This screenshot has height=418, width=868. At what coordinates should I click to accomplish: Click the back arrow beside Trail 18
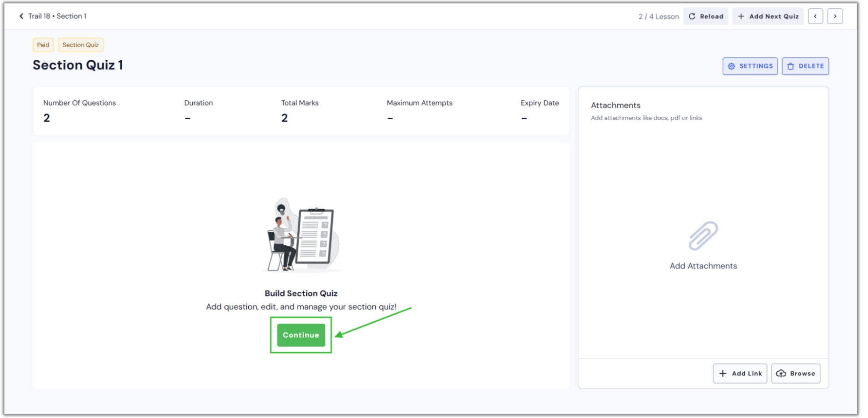pos(21,16)
